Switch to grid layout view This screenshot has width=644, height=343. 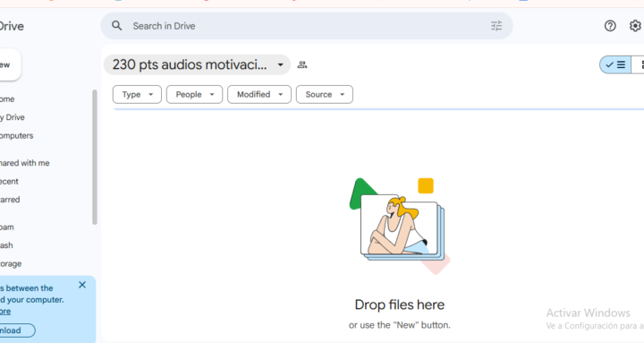click(638, 65)
